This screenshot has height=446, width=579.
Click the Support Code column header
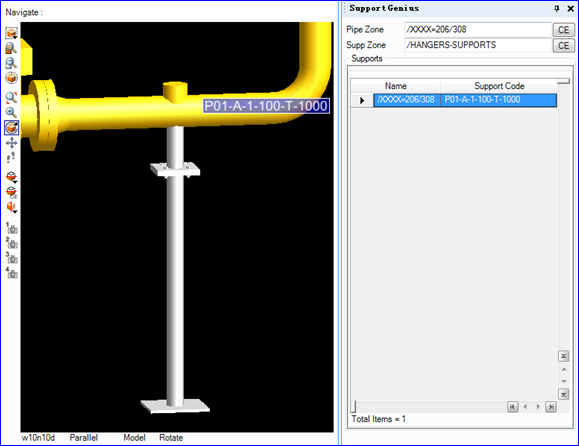(x=499, y=86)
